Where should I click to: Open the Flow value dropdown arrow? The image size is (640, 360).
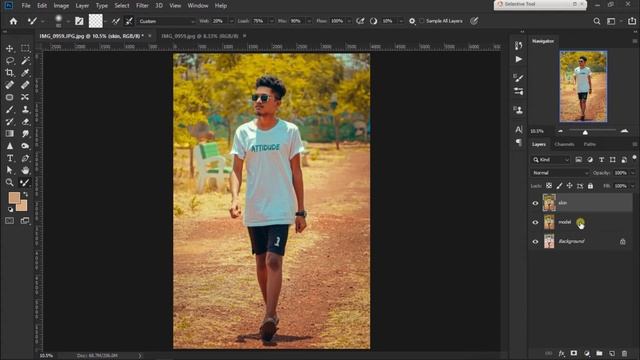pyautogui.click(x=350, y=21)
